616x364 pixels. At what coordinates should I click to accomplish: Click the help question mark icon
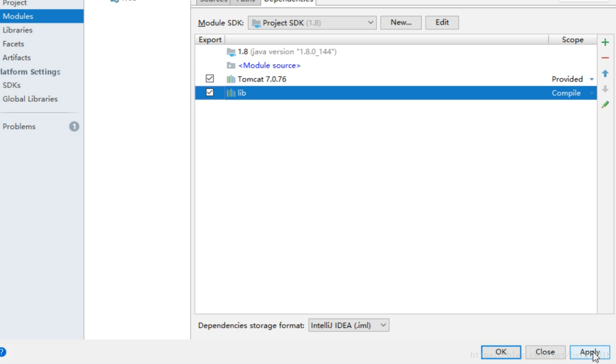(x=2, y=352)
